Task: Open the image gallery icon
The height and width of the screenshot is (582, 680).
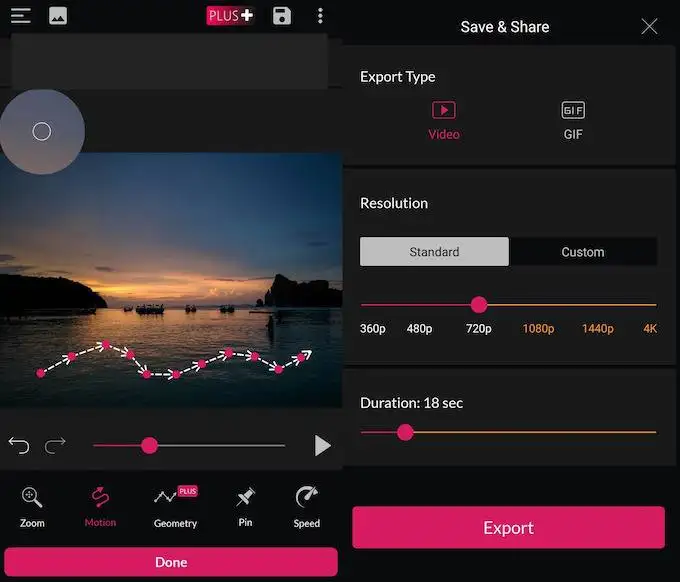Action: pos(58,16)
